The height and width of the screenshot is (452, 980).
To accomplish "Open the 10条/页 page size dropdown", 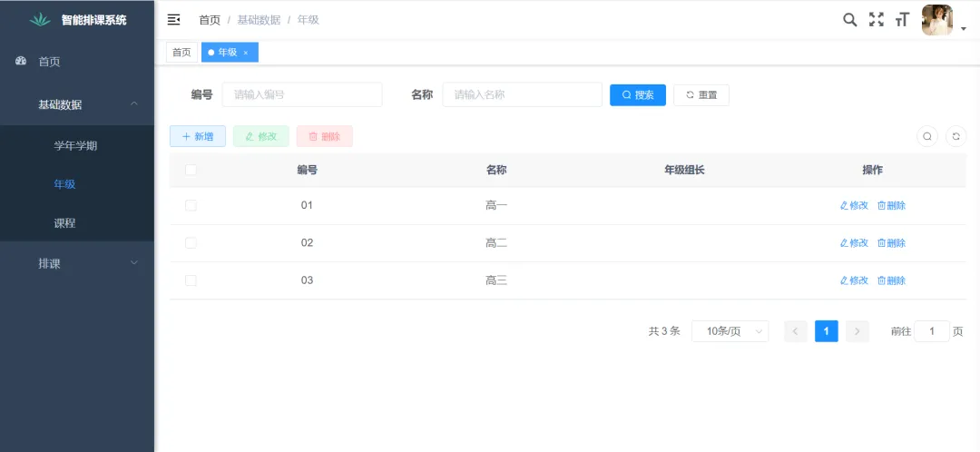I will click(x=730, y=331).
